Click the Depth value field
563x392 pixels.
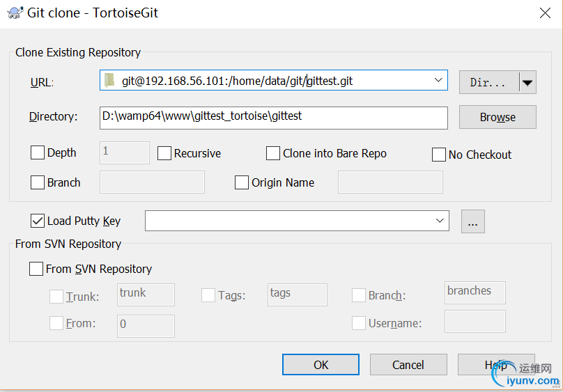tap(125, 152)
